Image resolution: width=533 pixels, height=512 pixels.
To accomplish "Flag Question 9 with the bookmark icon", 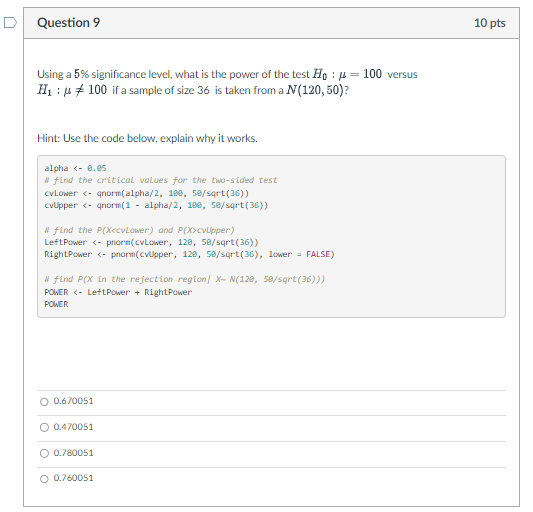I will [10, 23].
